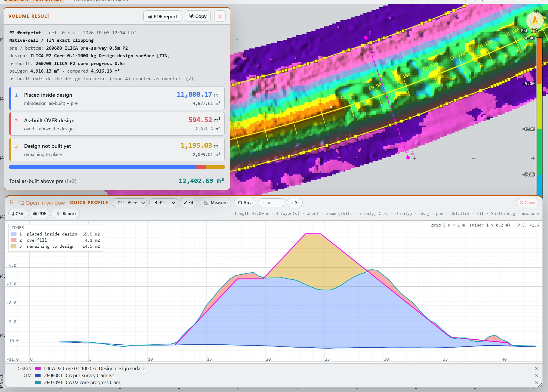Add a station with +St button
This screenshot has width=548, height=392.
click(295, 203)
